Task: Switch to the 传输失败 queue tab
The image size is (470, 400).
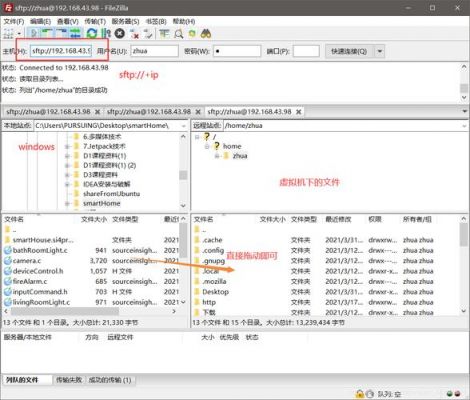Action: (69, 380)
